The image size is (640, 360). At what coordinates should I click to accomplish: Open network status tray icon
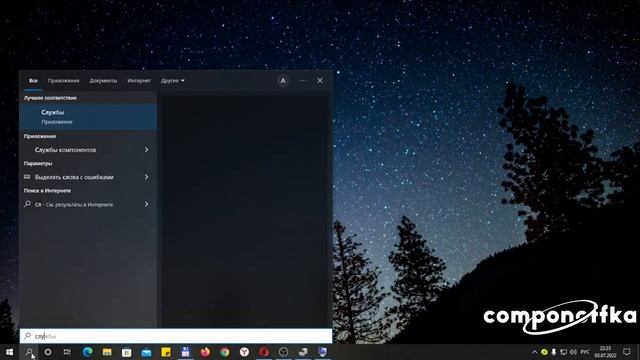[563, 352]
